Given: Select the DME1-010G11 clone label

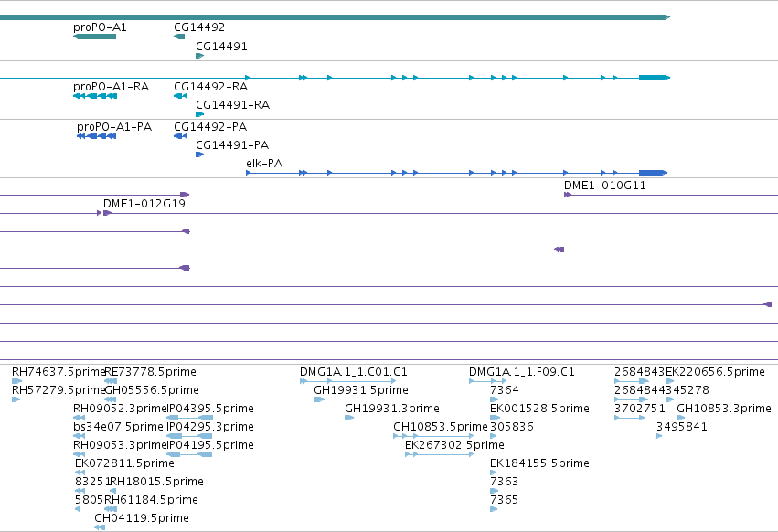Looking at the screenshot, I should point(605,186).
